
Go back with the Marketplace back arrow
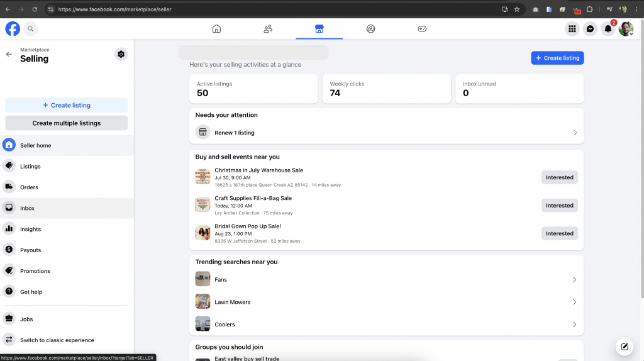tap(9, 54)
